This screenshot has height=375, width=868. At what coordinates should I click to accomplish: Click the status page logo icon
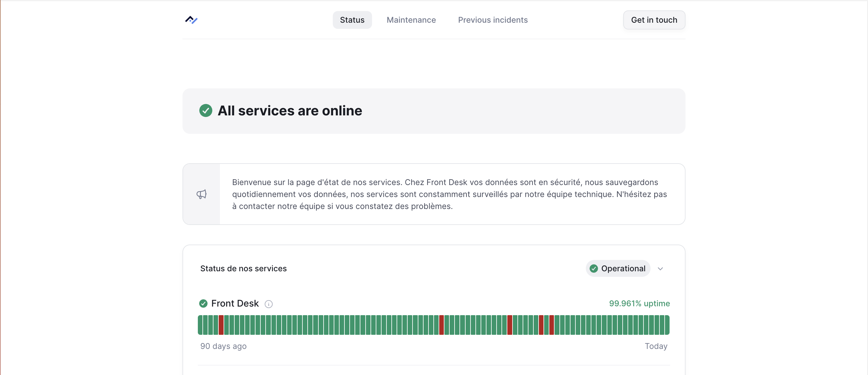tap(191, 20)
